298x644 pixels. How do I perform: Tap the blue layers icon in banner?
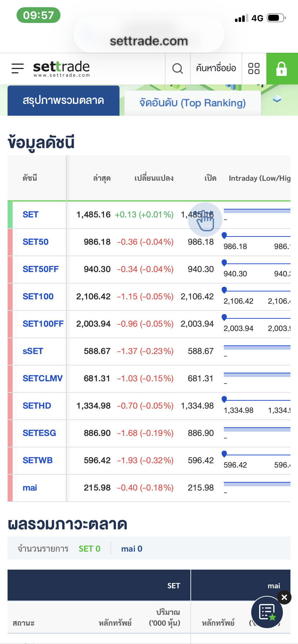point(277,99)
